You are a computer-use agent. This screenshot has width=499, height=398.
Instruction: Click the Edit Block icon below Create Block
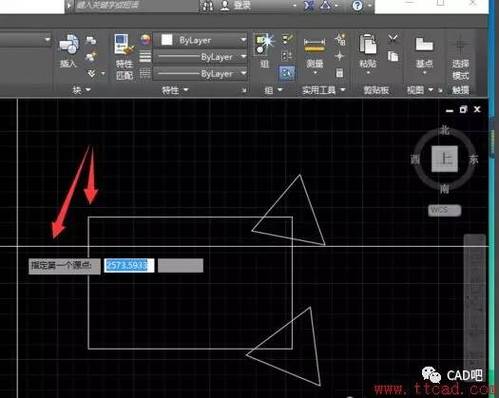91,57
